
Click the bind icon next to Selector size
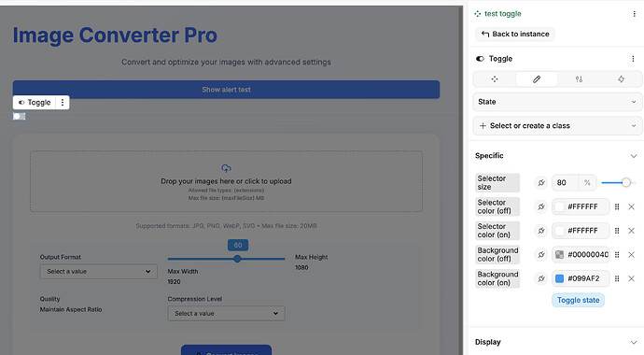pos(541,183)
